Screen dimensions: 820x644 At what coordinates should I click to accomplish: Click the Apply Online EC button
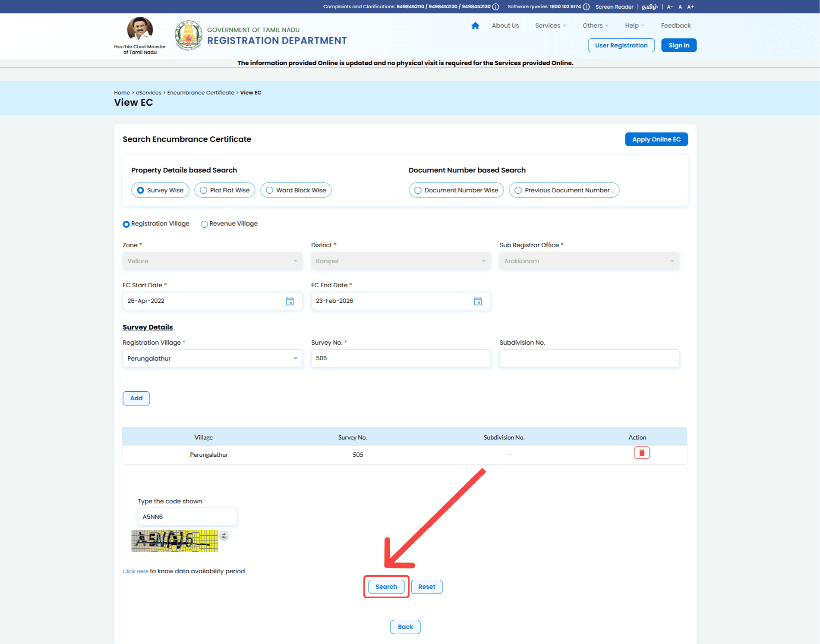point(656,139)
